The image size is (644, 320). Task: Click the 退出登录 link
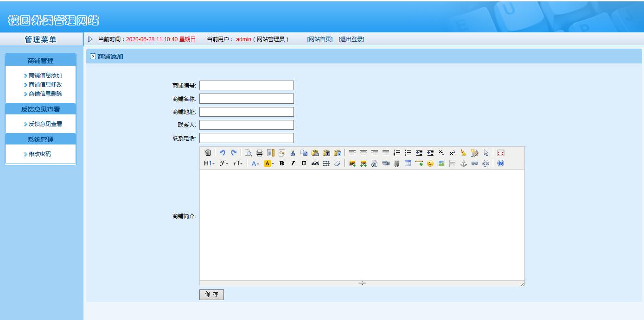(x=351, y=39)
